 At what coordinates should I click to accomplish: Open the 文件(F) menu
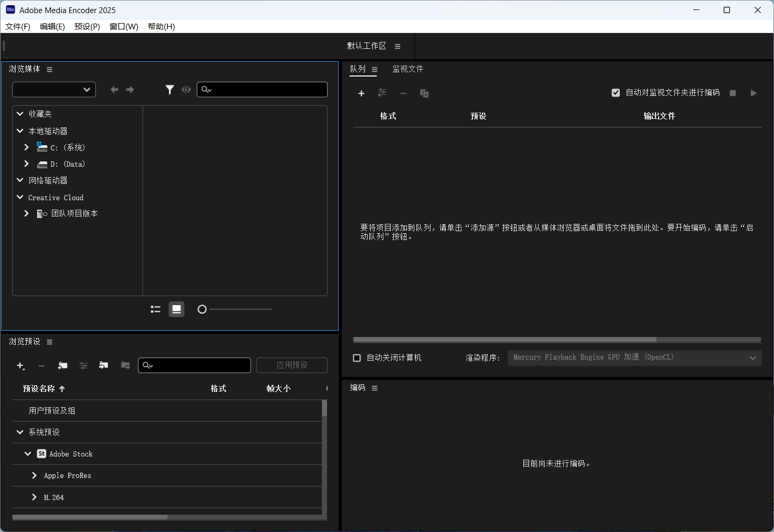click(x=18, y=27)
